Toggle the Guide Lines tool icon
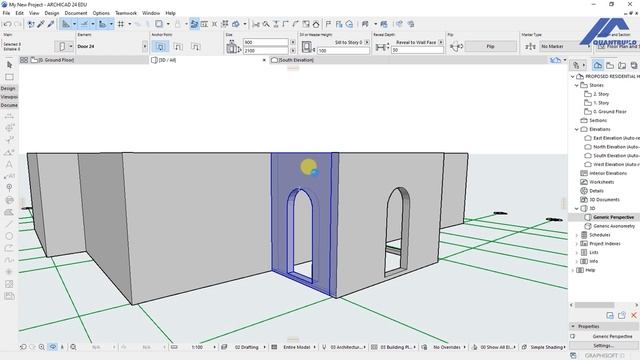The image size is (640, 360). pyautogui.click(x=66, y=24)
